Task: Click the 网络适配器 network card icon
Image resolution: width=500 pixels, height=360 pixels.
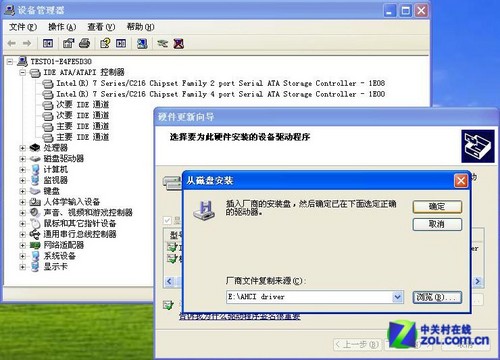Action: [35, 245]
